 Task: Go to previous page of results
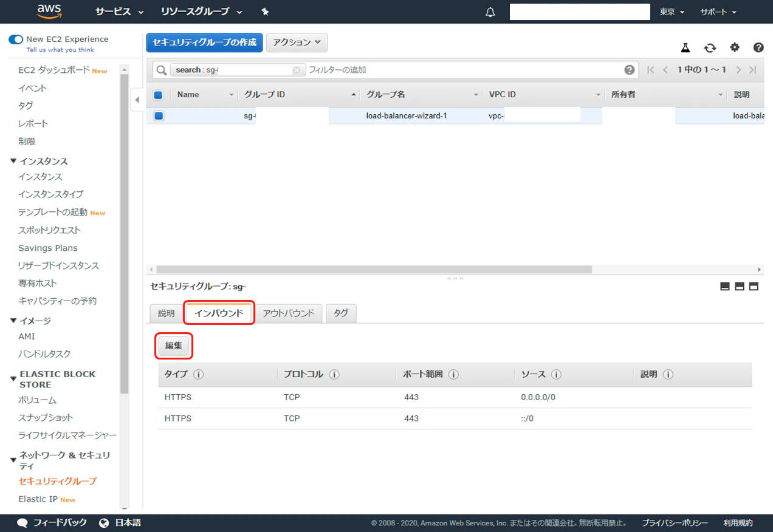click(x=665, y=70)
